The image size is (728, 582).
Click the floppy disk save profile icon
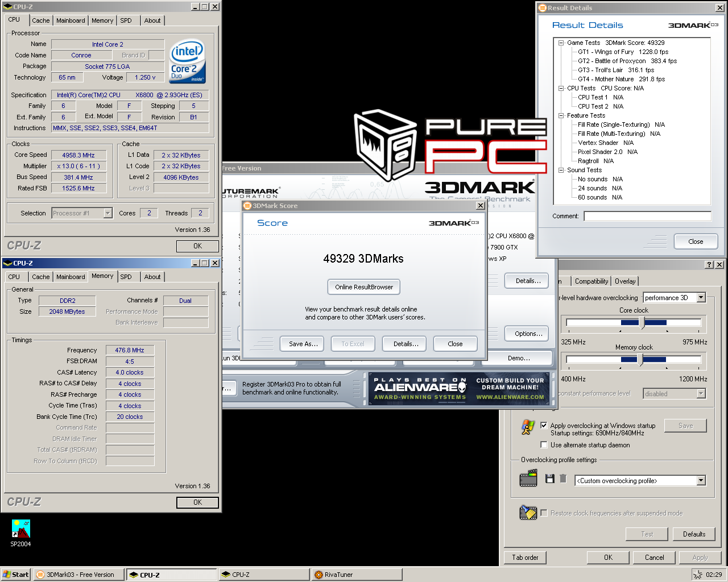[549, 479]
